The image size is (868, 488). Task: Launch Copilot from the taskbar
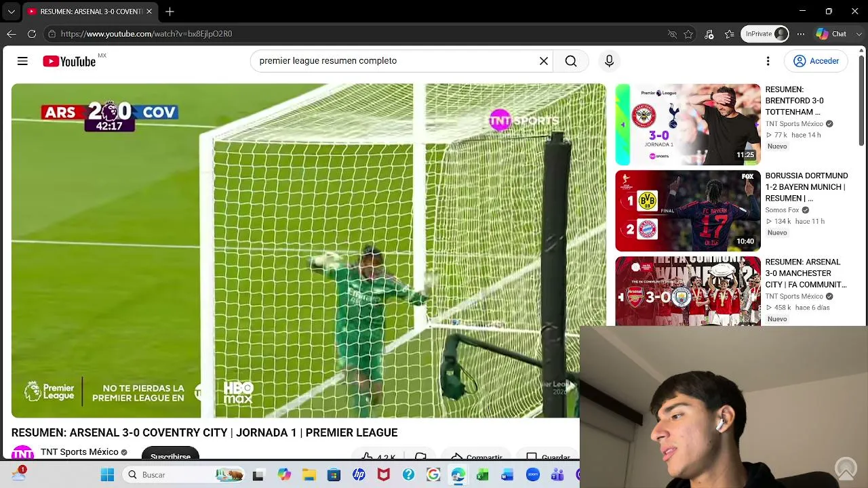284,475
